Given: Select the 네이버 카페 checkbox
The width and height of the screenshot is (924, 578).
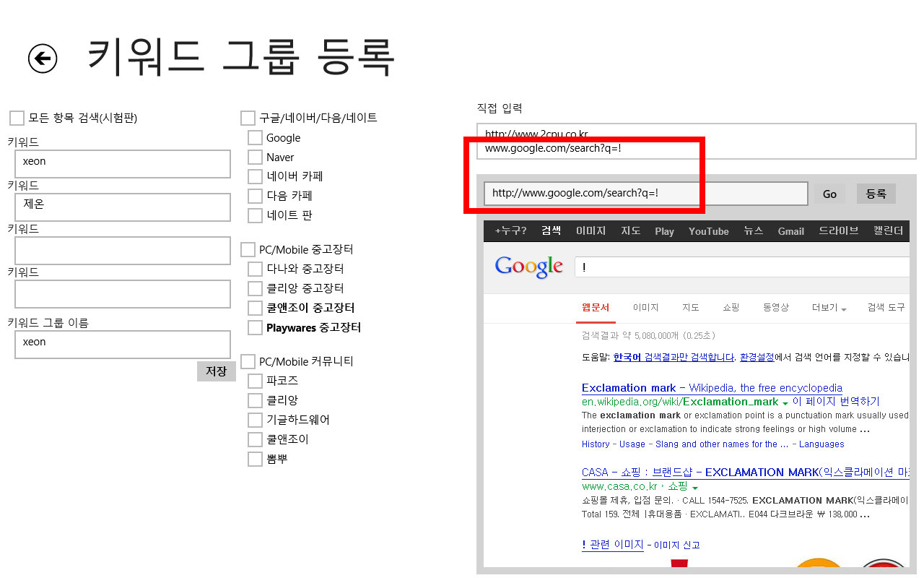Looking at the screenshot, I should (255, 176).
